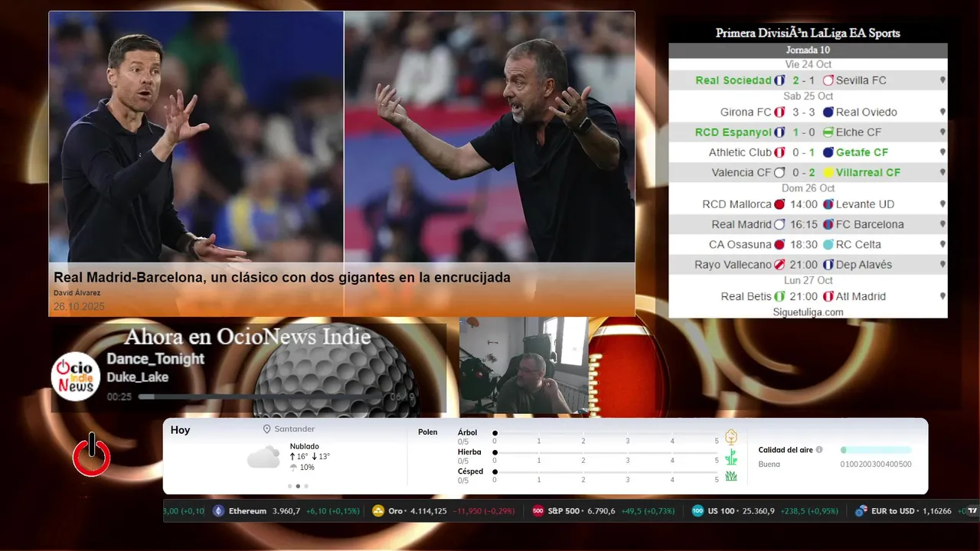This screenshot has height=551, width=980.
Task: Click the Césped pollen level slider
Action: tap(606, 471)
